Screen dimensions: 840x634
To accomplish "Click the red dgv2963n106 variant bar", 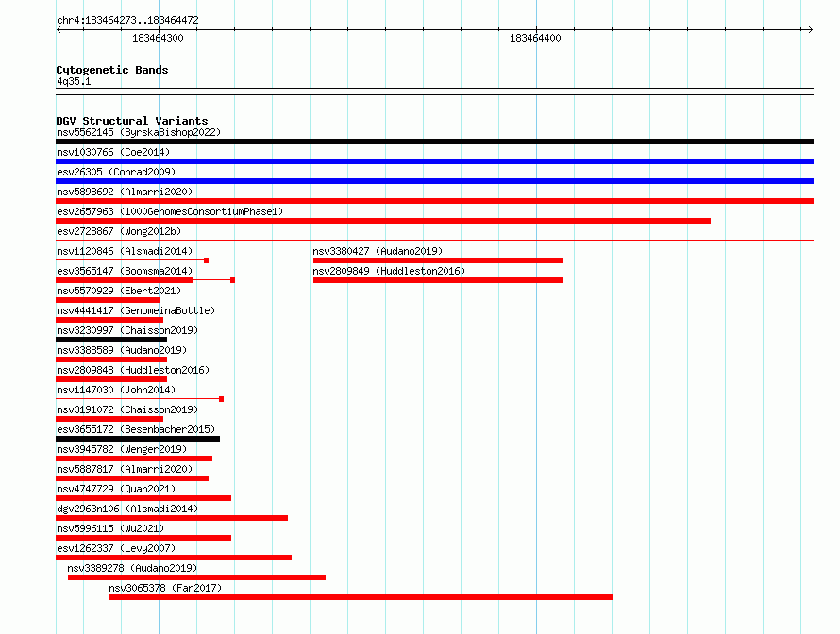I will pos(172,518).
